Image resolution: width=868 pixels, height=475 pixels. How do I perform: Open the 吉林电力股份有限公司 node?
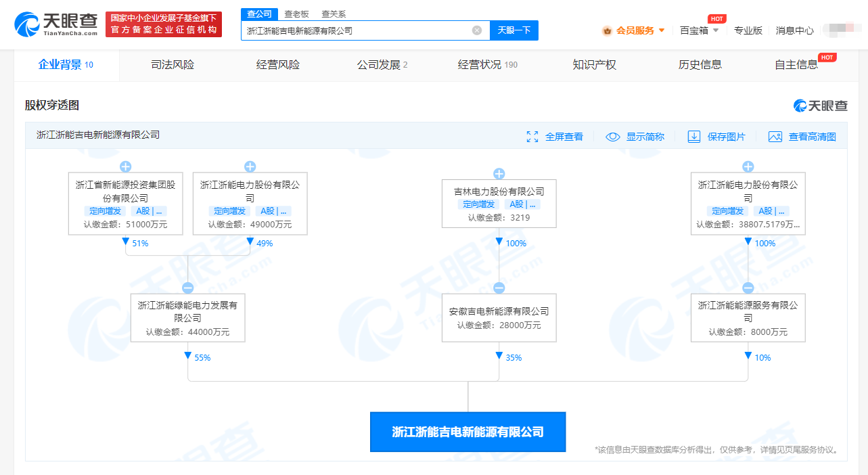(x=499, y=204)
